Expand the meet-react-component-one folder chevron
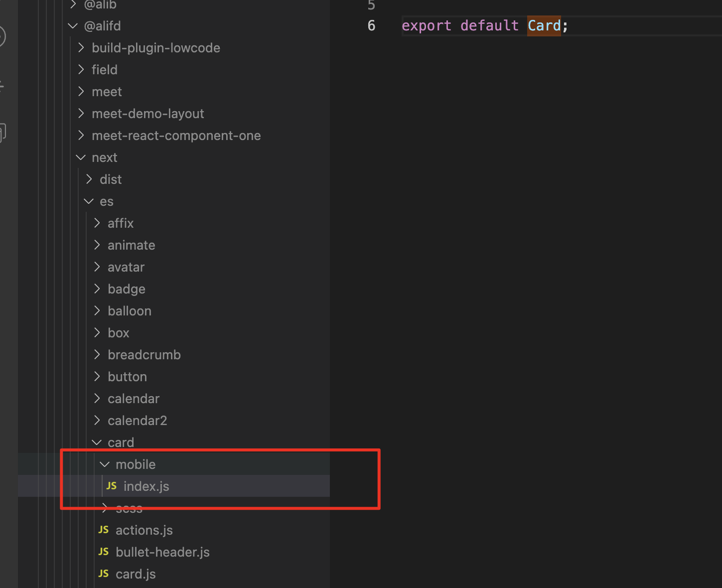The height and width of the screenshot is (588, 722). [x=81, y=136]
